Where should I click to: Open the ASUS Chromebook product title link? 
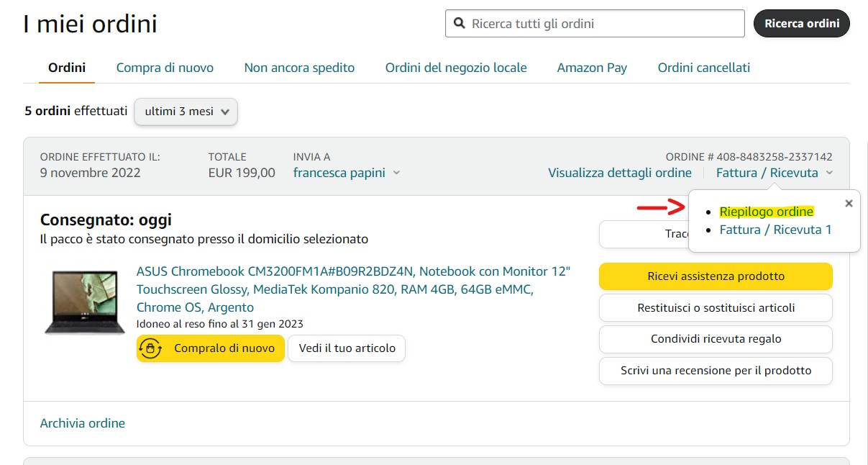(x=353, y=289)
